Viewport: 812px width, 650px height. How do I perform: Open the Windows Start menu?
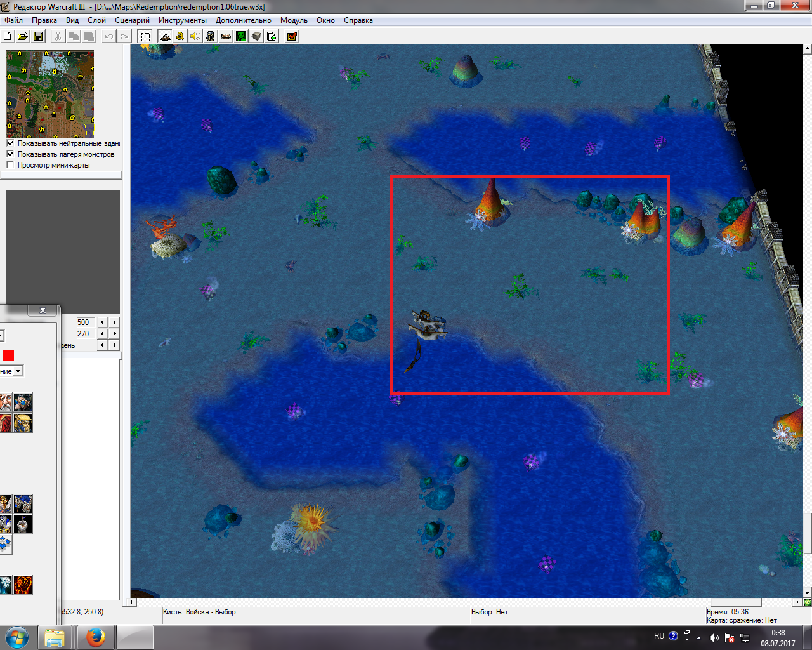(17, 637)
